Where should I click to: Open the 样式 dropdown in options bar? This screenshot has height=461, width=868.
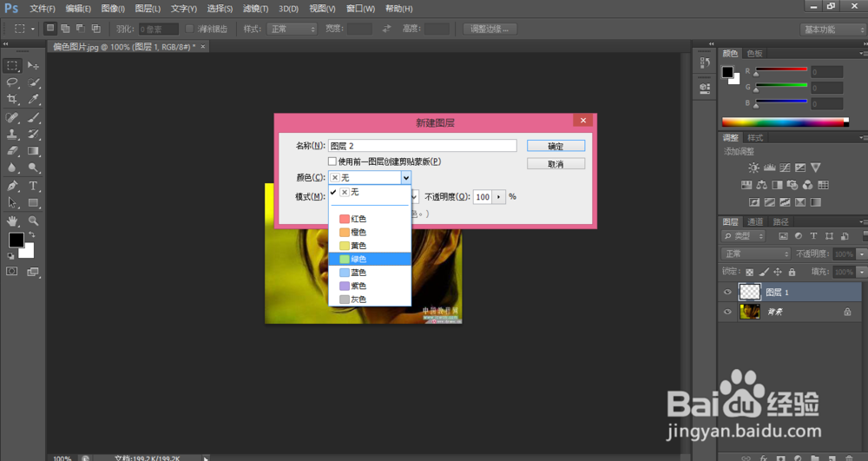292,29
